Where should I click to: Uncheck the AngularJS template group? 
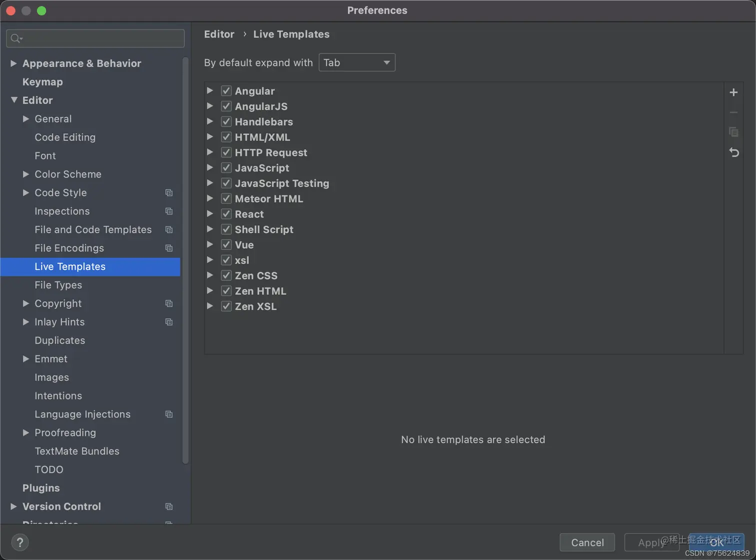point(226,106)
